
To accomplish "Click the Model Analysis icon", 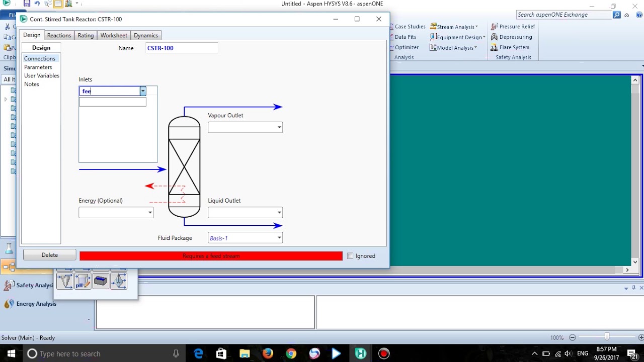I will coord(433,48).
